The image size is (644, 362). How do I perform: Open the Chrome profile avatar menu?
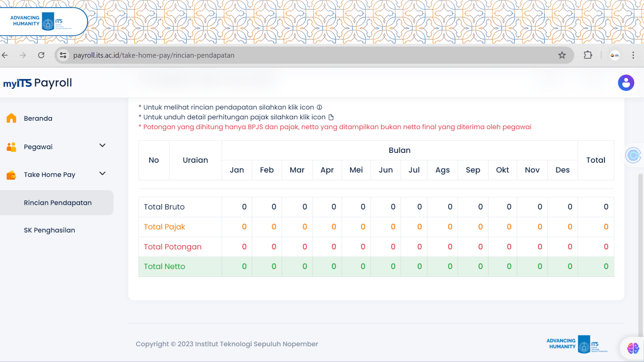click(615, 55)
